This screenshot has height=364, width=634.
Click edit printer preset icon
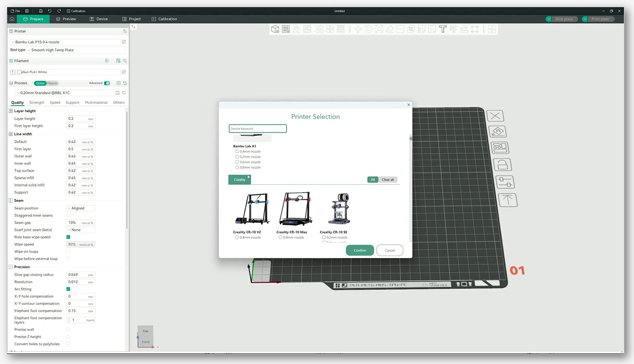124,42
